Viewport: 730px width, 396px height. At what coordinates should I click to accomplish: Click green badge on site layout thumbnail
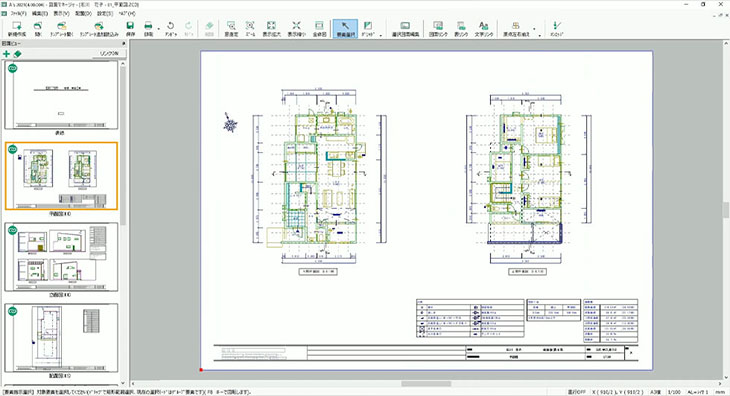[13, 311]
